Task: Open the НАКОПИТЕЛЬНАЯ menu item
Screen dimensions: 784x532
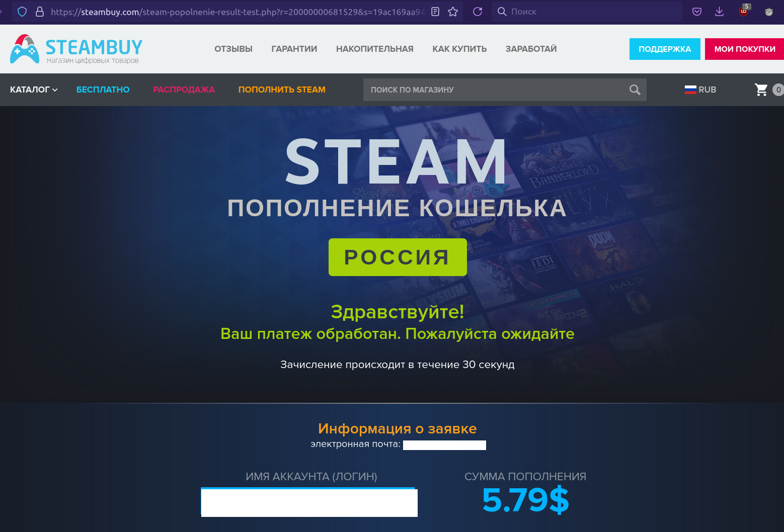Action: click(x=375, y=49)
